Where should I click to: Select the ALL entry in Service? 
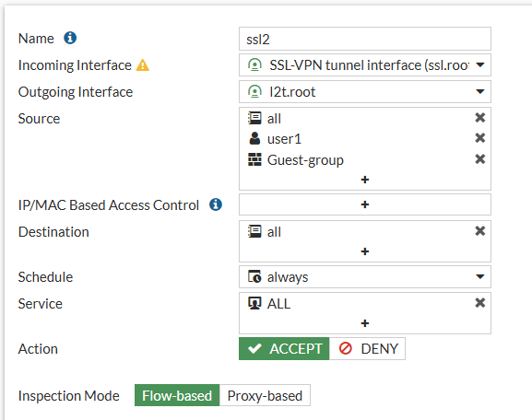[278, 303]
